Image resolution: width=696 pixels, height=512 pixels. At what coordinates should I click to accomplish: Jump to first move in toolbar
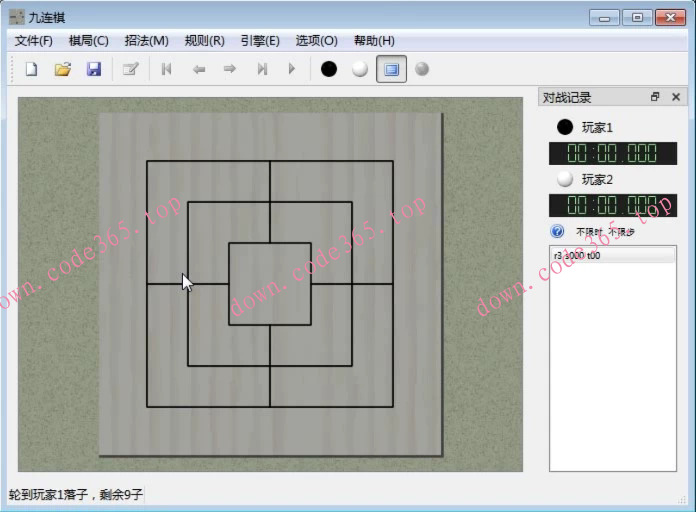tap(167, 69)
